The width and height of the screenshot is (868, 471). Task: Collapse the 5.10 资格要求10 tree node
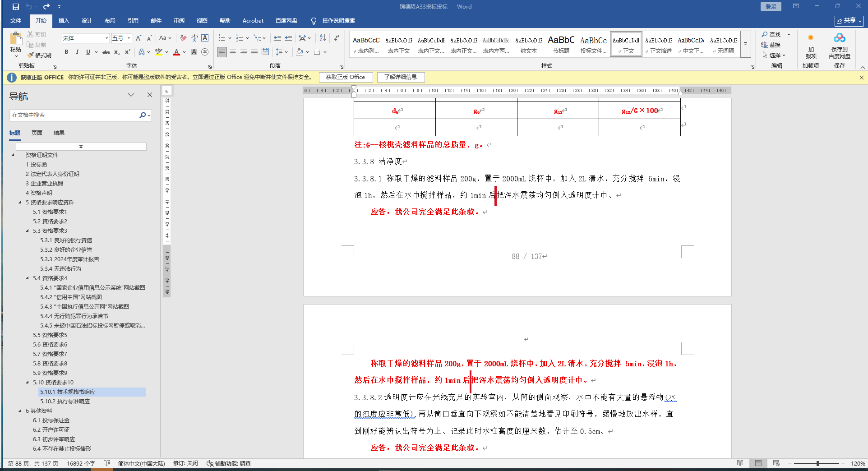(x=27, y=383)
